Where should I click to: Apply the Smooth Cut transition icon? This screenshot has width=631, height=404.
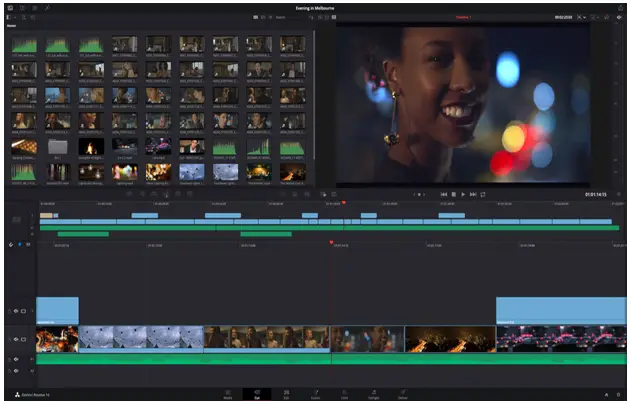pyautogui.click(x=307, y=194)
